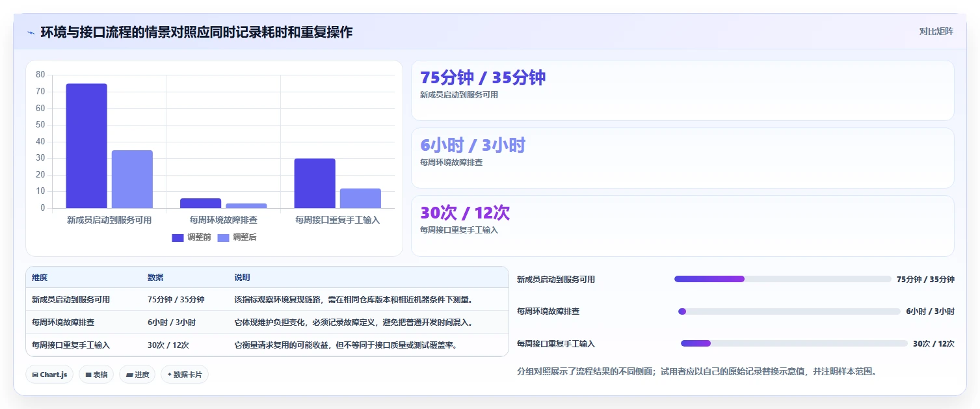Click the 12 bar for 每周接口重复手工输入

coord(360,198)
